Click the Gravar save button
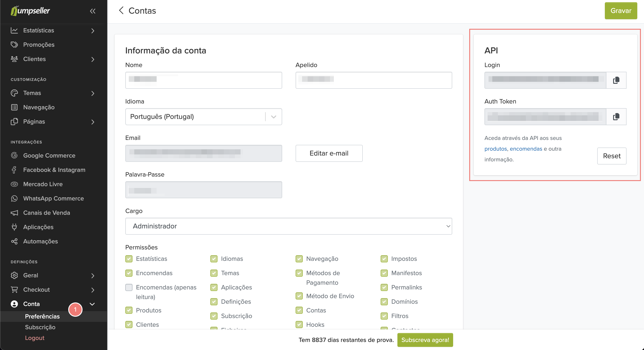 tap(621, 11)
